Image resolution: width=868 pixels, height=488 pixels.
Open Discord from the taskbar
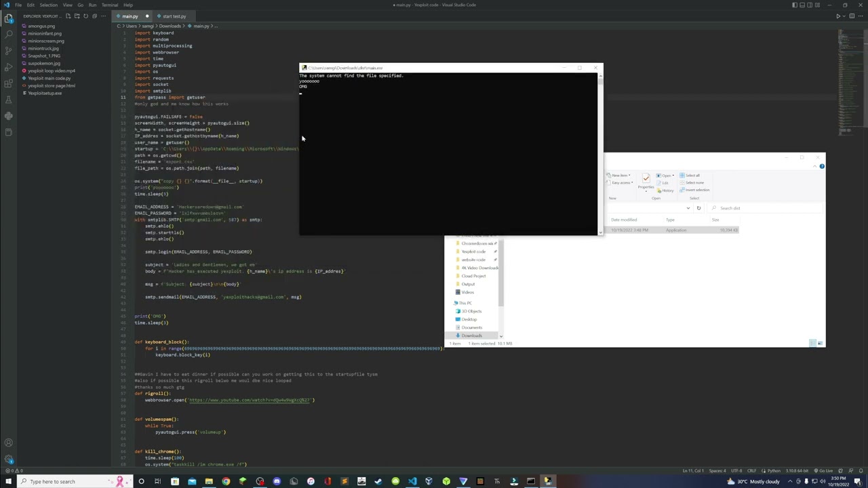277,482
